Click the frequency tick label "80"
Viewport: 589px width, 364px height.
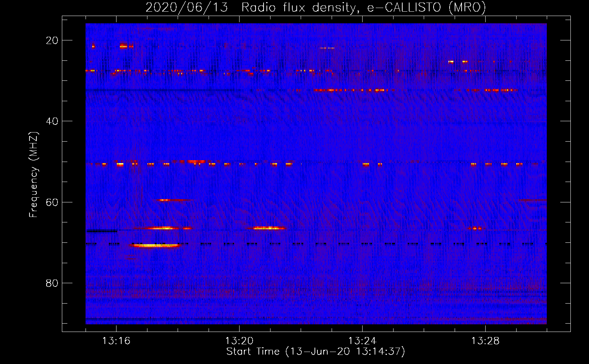pyautogui.click(x=52, y=283)
